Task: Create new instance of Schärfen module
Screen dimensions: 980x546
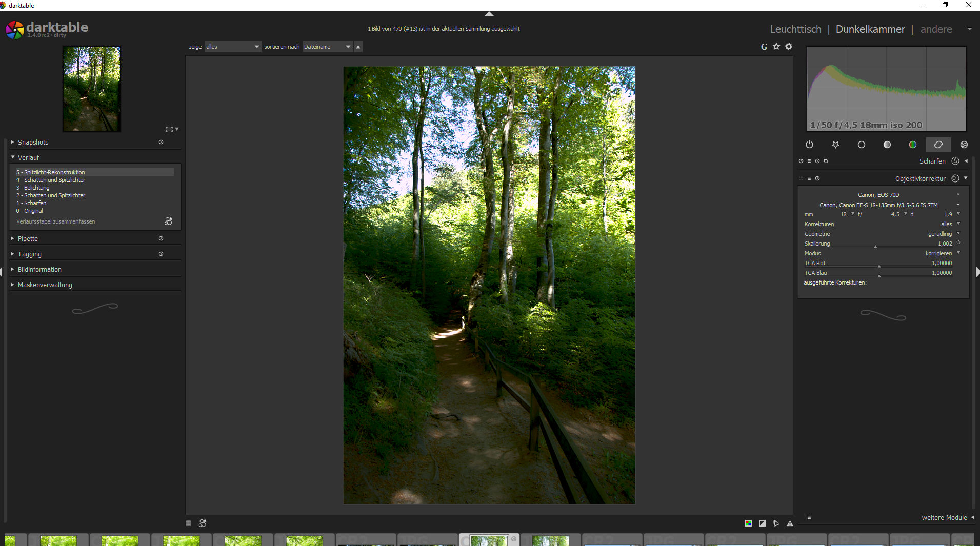Action: 826,161
